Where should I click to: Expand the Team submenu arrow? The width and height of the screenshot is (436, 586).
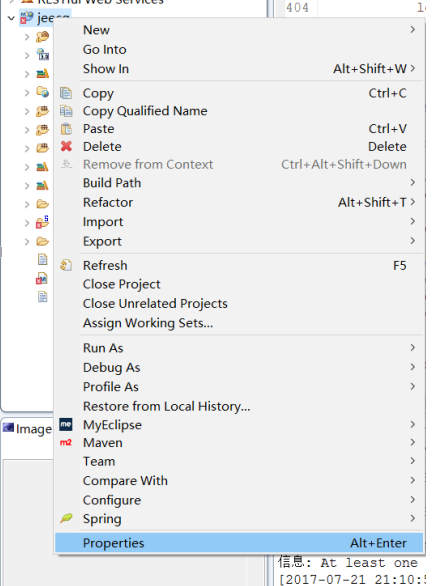coord(412,461)
